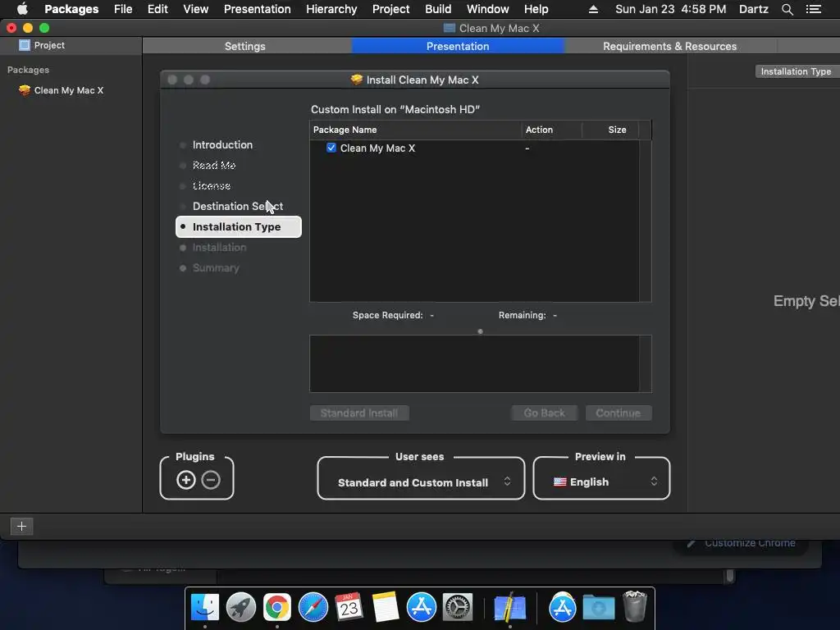The image size is (840, 630).
Task: Click the Go Back button
Action: 545,413
